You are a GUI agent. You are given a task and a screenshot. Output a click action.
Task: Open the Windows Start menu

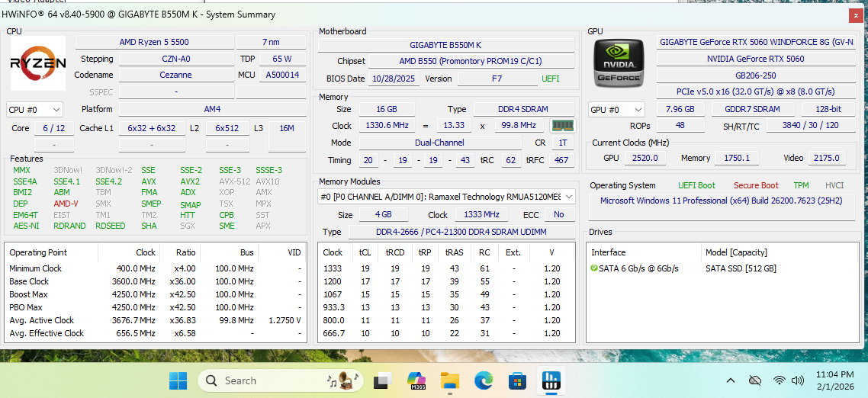click(x=178, y=380)
